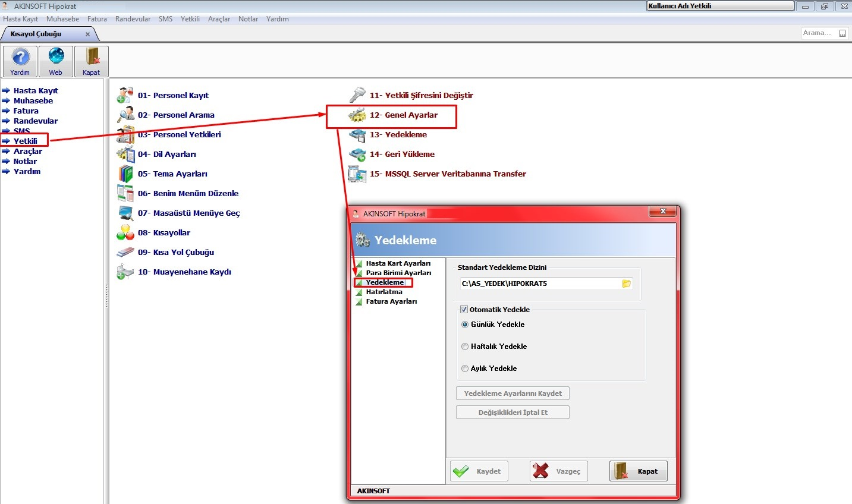The height and width of the screenshot is (504, 852).
Task: Toggle the Otomatik Yedekle checkbox
Action: [x=464, y=310]
